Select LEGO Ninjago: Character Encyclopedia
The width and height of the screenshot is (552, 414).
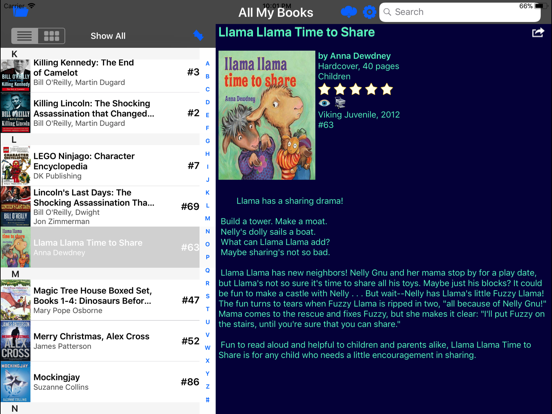click(x=100, y=165)
